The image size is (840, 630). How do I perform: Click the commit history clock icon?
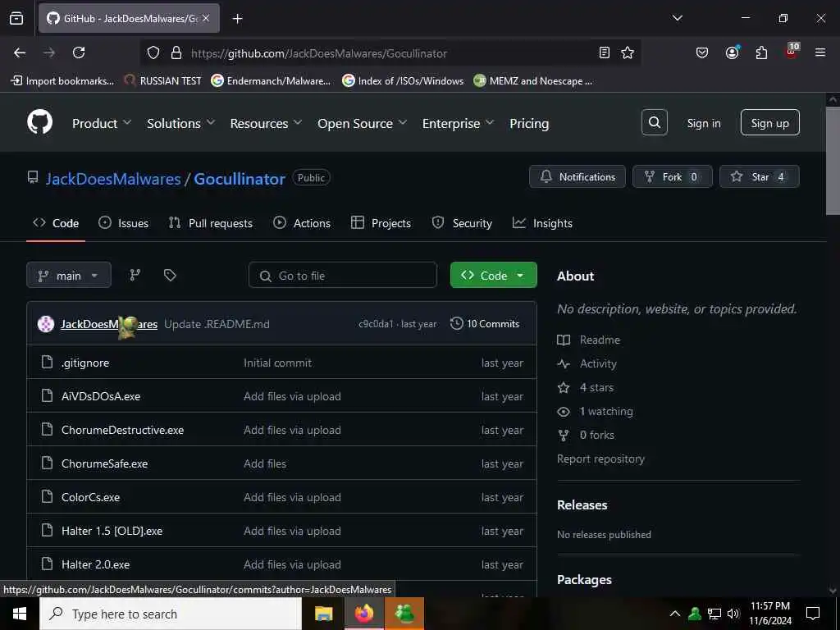(456, 323)
